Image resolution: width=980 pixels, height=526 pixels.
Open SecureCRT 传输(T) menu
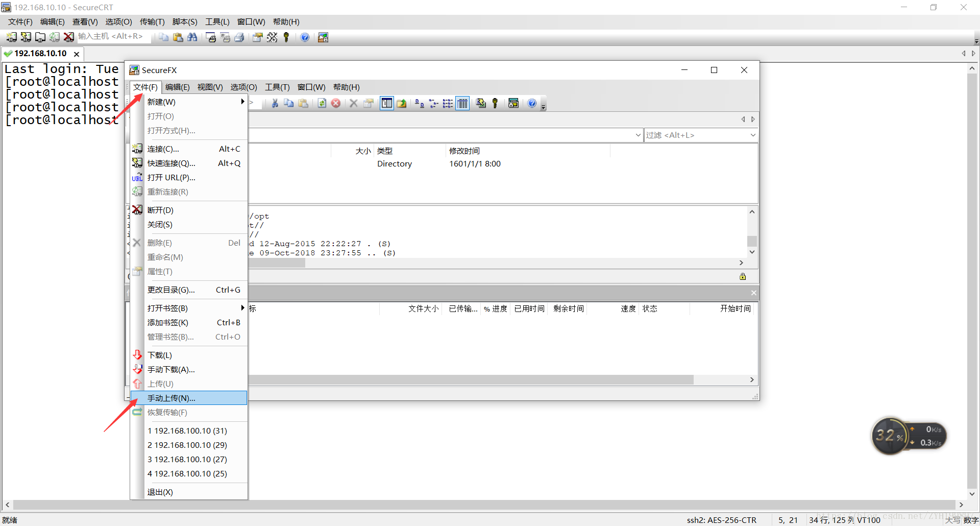tap(152, 21)
